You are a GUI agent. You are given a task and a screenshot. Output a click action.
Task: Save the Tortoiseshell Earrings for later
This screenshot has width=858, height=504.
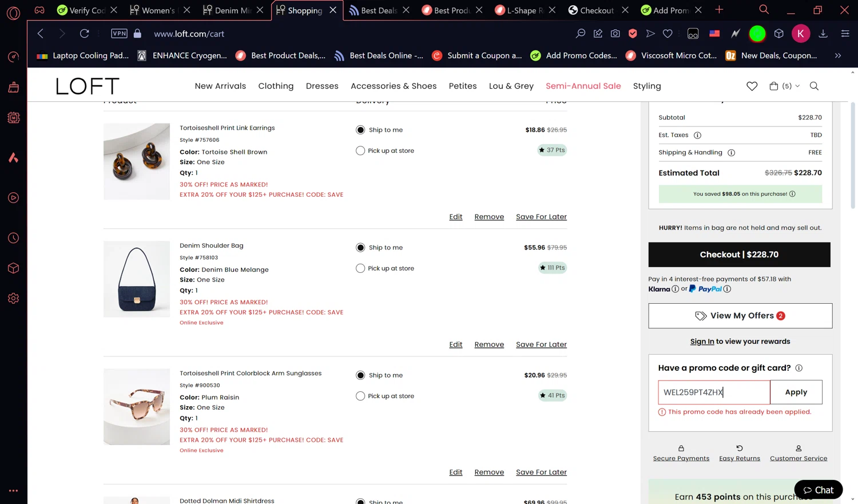(541, 217)
